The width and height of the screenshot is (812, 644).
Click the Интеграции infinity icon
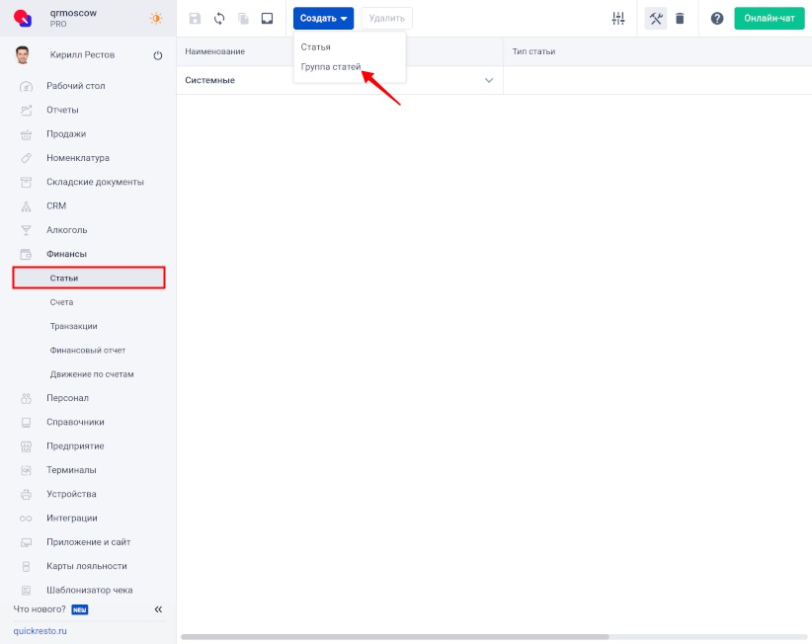click(x=26, y=519)
